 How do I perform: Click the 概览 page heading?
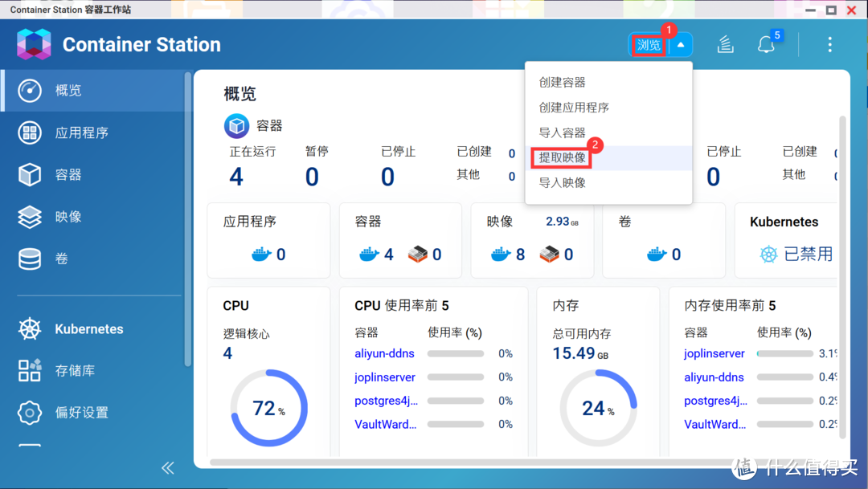[x=240, y=94]
